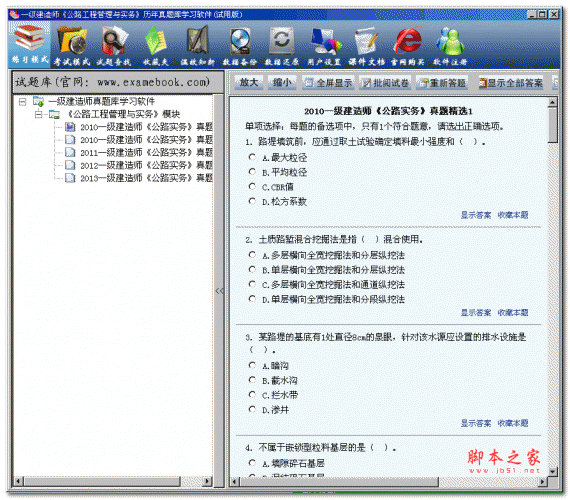Screen dimensions: 570x500
Task: Select question 1 option D.松方系数
Action: pos(252,201)
